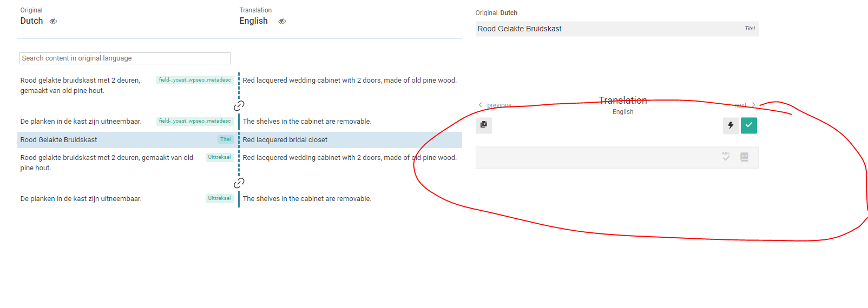
Task: Click into the empty English translation box
Action: (595, 157)
